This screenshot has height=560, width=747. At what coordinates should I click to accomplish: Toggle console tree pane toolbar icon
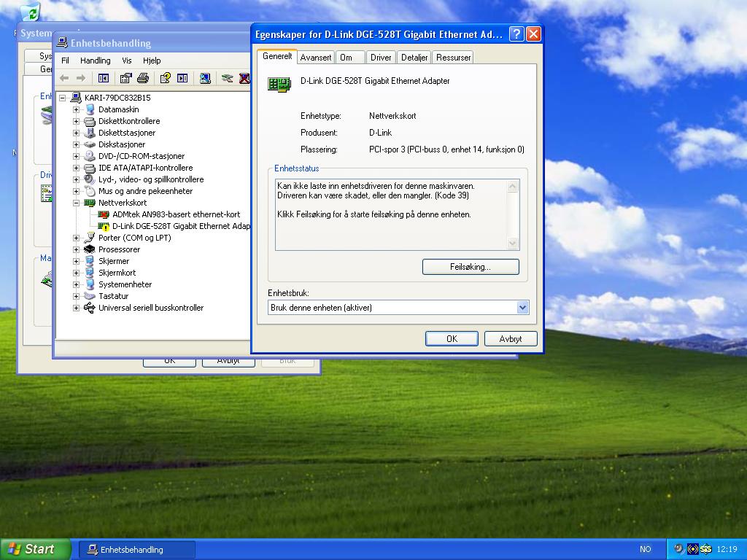point(104,78)
